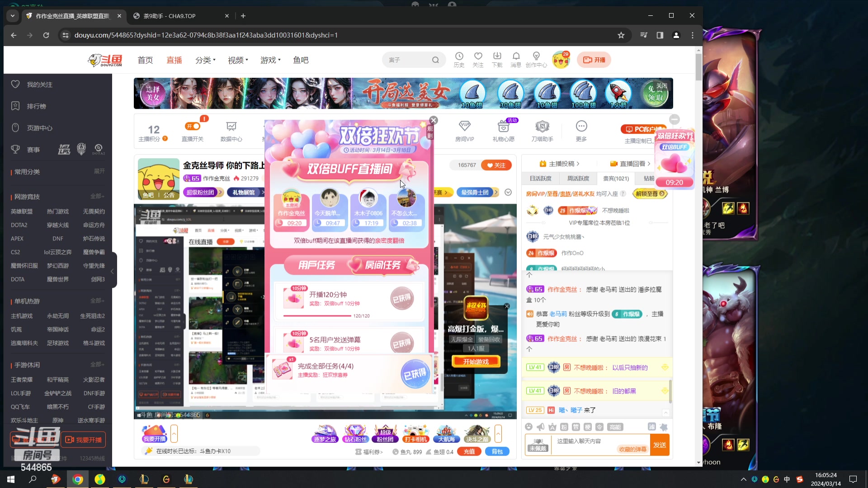The height and width of the screenshot is (488, 868).
Task: Click the 高能 danmu button in chat toolbar
Action: coord(615,427)
